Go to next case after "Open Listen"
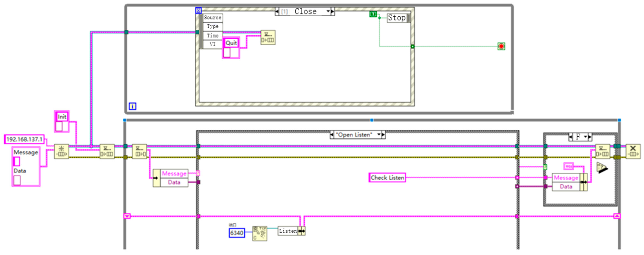The image size is (644, 255). click(383, 135)
